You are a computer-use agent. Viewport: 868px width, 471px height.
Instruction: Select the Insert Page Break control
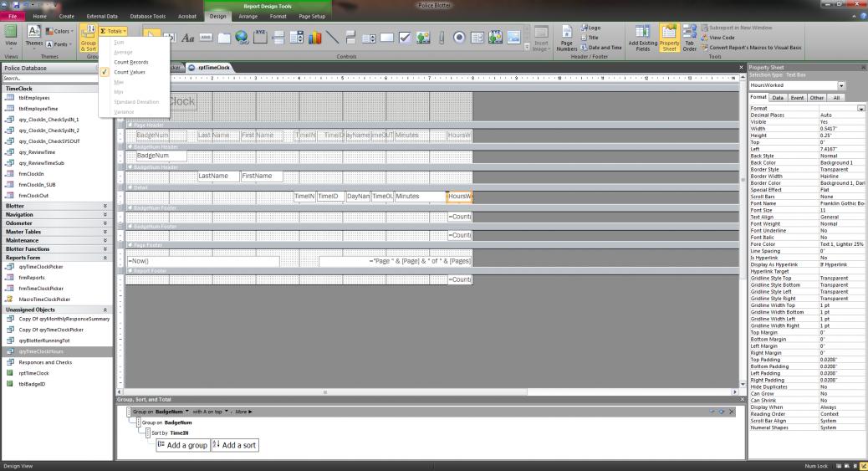tap(278, 38)
